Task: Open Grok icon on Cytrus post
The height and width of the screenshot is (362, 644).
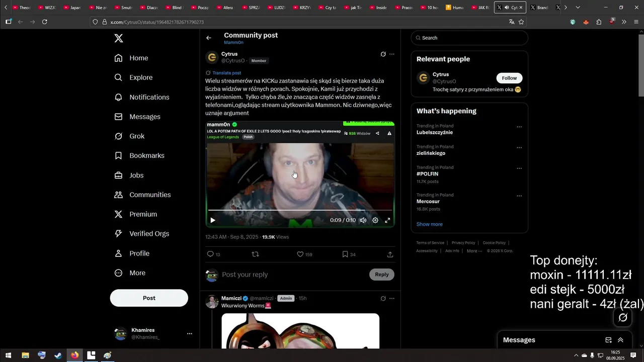Action: (383, 54)
